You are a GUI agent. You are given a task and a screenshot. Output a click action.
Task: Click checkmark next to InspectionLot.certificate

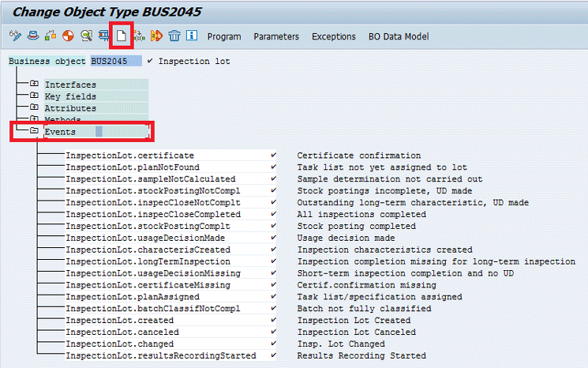click(273, 156)
